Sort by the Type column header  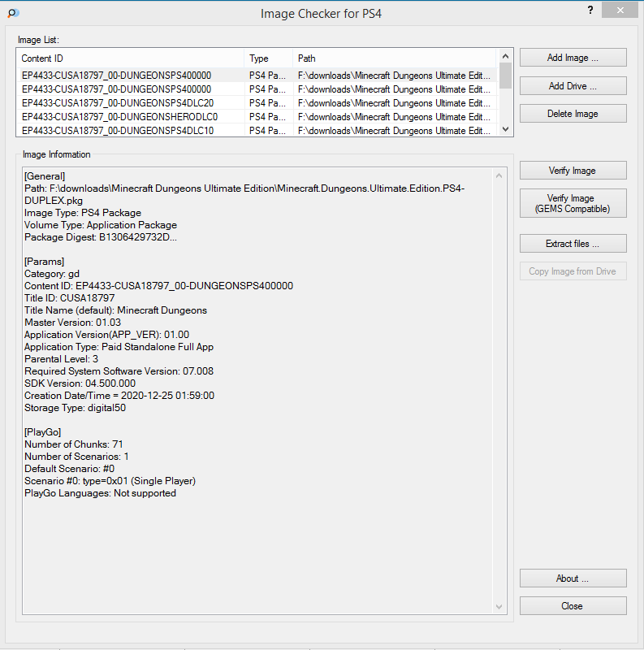pyautogui.click(x=269, y=58)
